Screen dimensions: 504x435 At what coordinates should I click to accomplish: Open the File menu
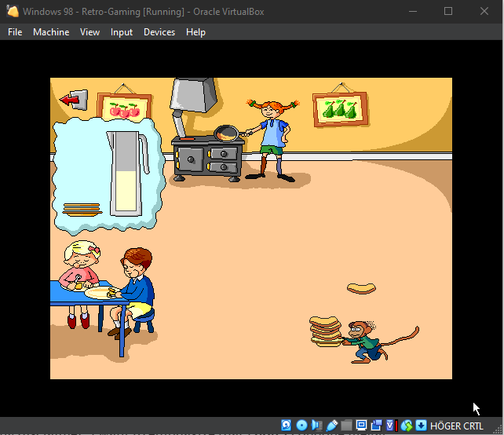[x=15, y=32]
